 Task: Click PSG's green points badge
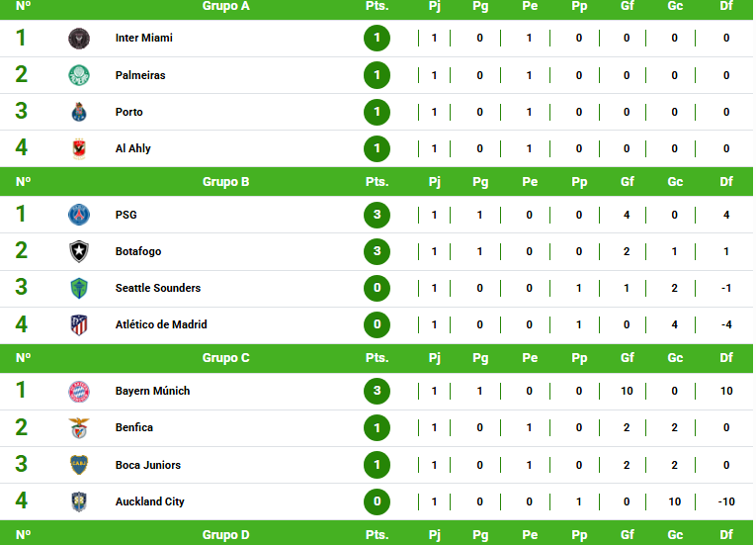pyautogui.click(x=378, y=215)
